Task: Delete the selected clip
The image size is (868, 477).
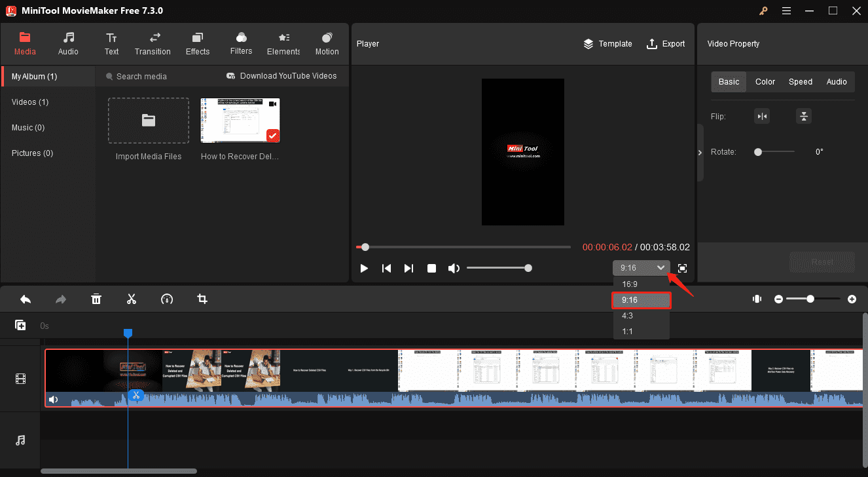Action: pos(96,299)
